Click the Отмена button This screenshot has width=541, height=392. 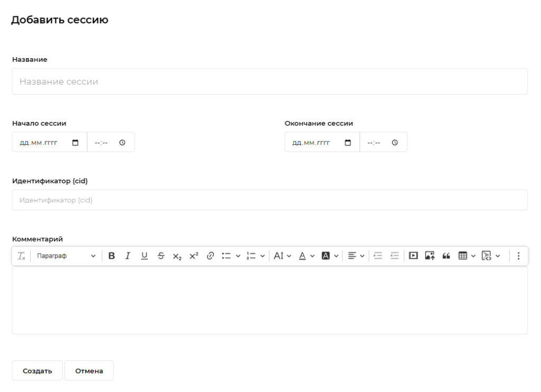(89, 371)
